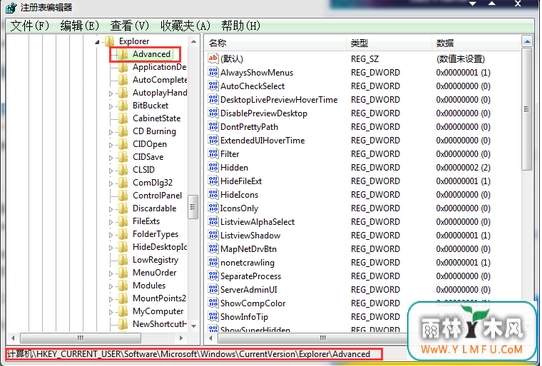The width and height of the screenshot is (542, 366).
Task: Click the DontPrettyPath DWORD icon
Action: coord(213,126)
